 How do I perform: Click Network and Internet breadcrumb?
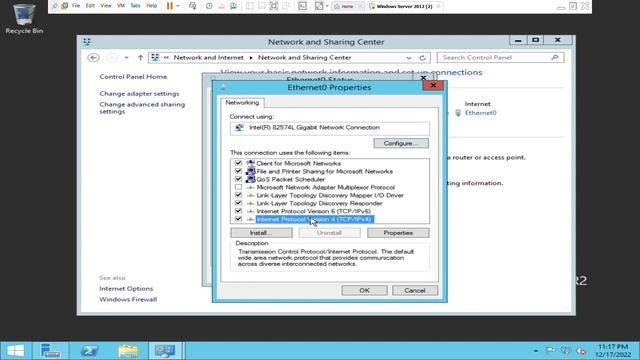209,58
